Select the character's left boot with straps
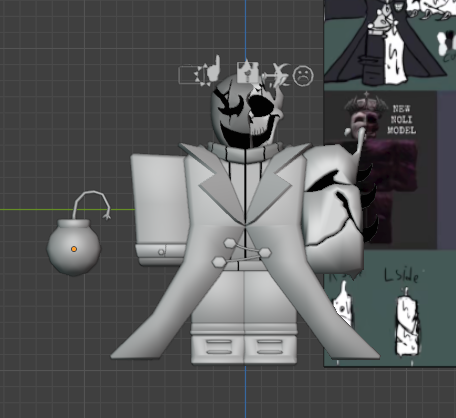This screenshot has width=456, height=418. pyautogui.click(x=218, y=349)
